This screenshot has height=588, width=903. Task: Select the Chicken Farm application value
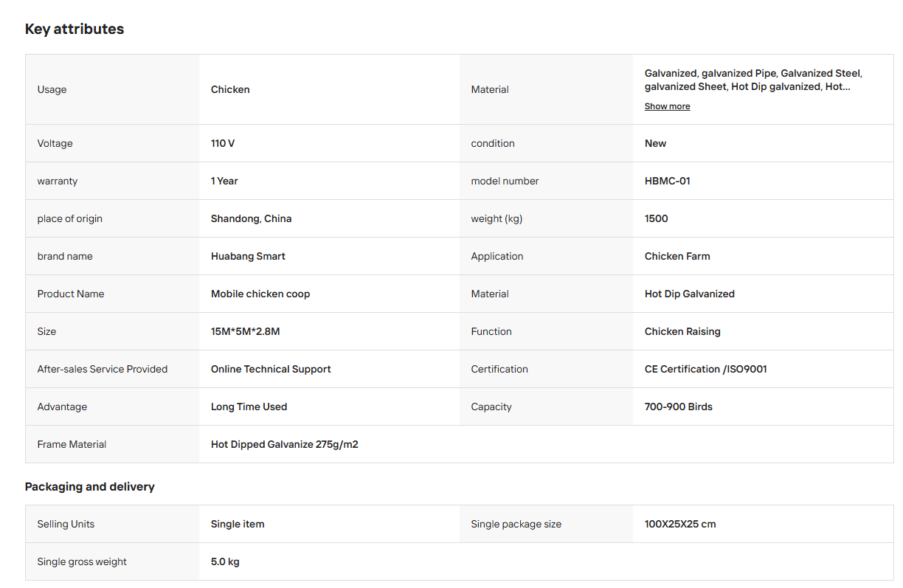pos(677,256)
